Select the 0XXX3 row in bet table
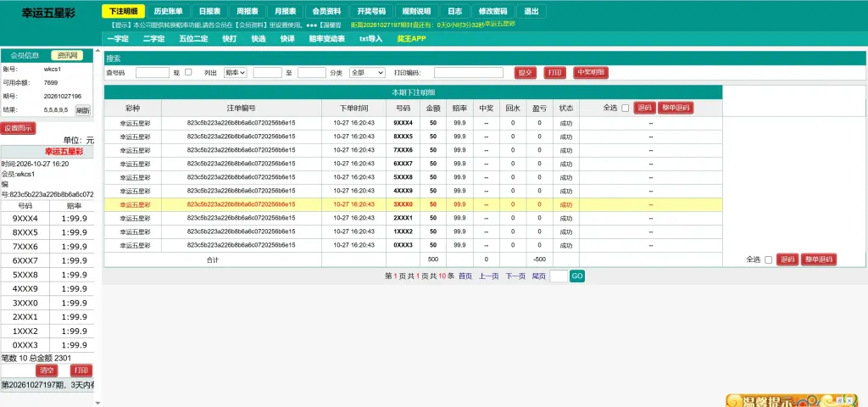868x407 pixels. [x=413, y=245]
